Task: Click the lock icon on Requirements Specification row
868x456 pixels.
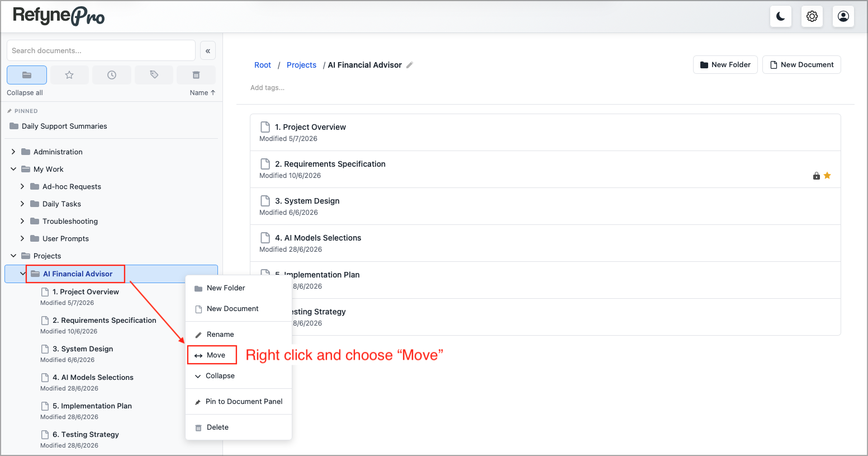Action: pos(816,176)
